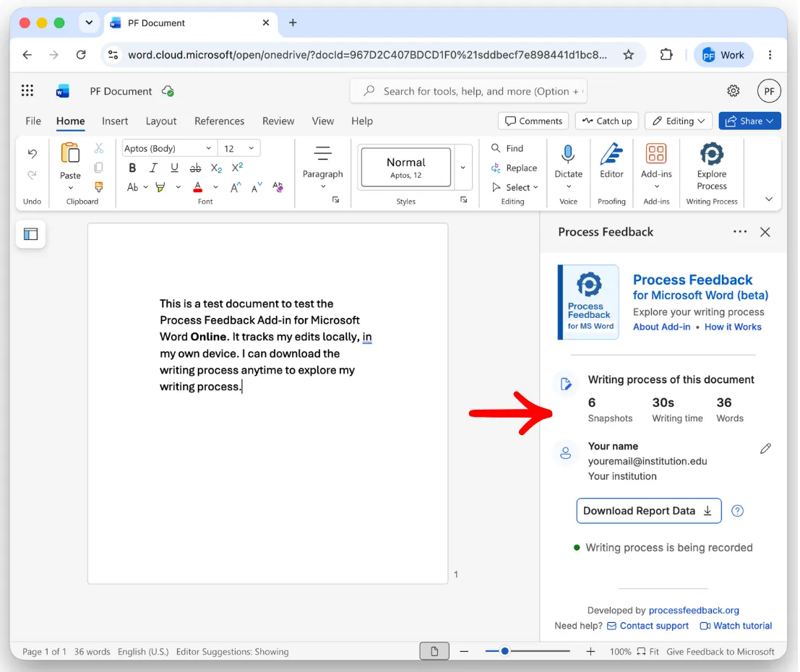
Task: Switch to the Review tab
Action: tap(278, 121)
